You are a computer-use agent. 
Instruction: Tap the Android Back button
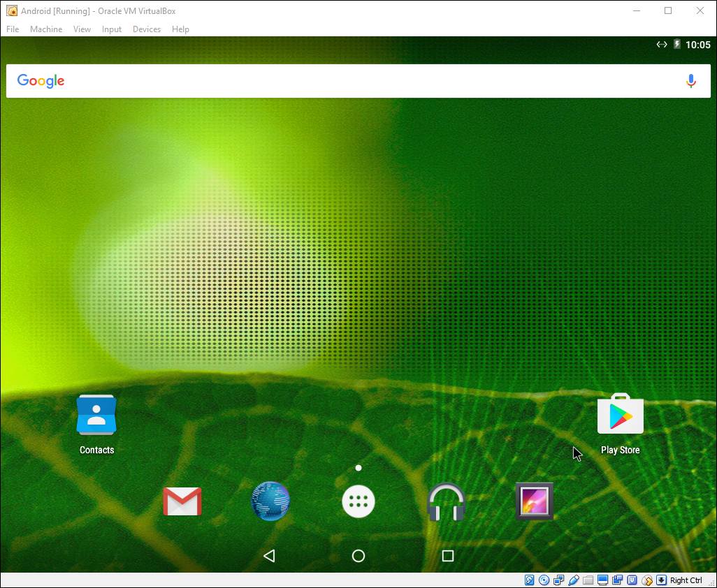[x=269, y=555]
